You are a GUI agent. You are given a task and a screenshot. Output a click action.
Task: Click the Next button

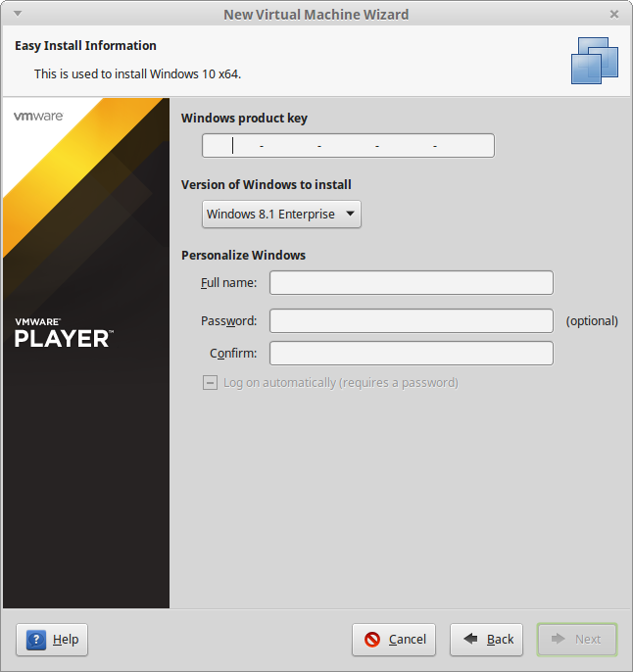(577, 640)
